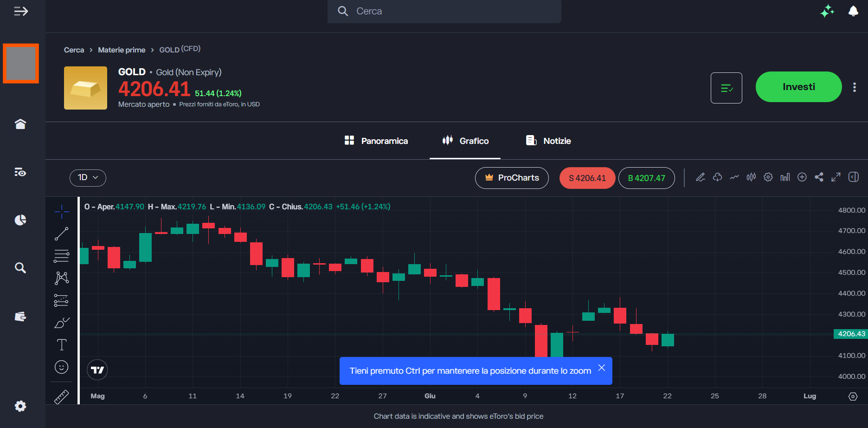
Task: Open the chart time axis settings icon
Action: pyautogui.click(x=853, y=396)
